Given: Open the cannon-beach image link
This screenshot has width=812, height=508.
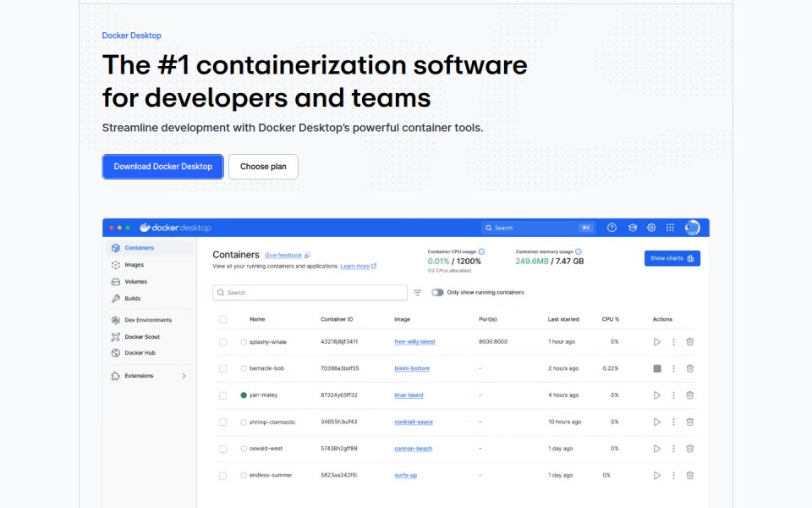Looking at the screenshot, I should coord(414,449).
